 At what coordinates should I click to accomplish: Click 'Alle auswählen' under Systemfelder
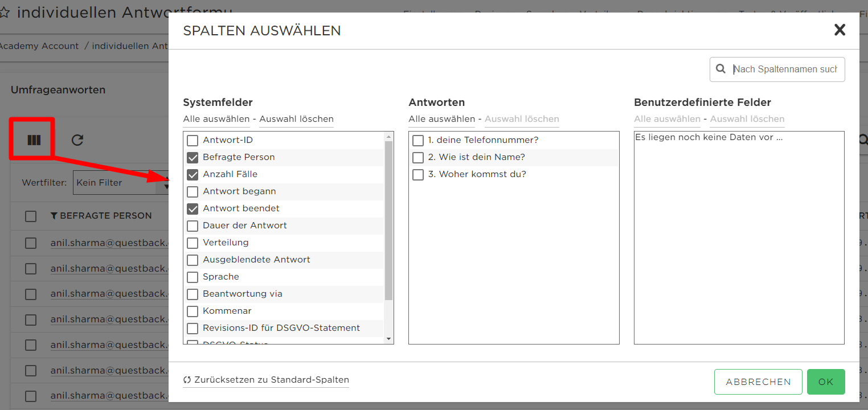click(216, 119)
